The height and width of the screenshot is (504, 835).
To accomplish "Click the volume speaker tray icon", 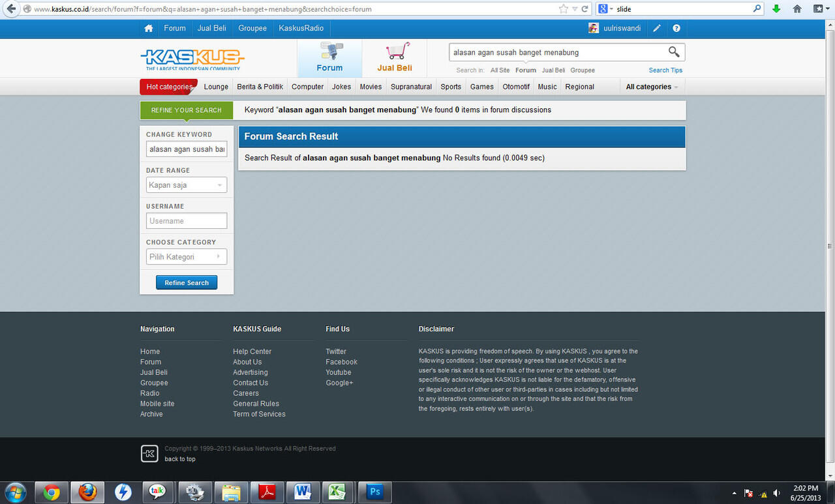I will [776, 494].
